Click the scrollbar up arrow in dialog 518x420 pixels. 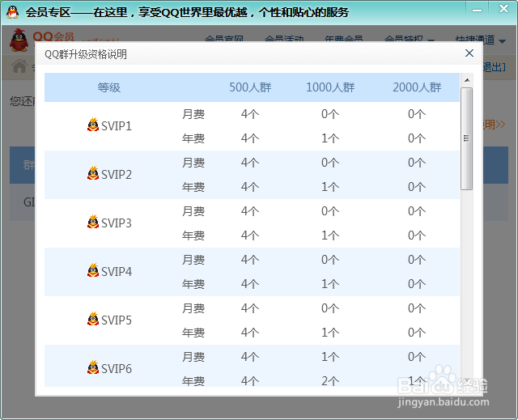point(467,80)
